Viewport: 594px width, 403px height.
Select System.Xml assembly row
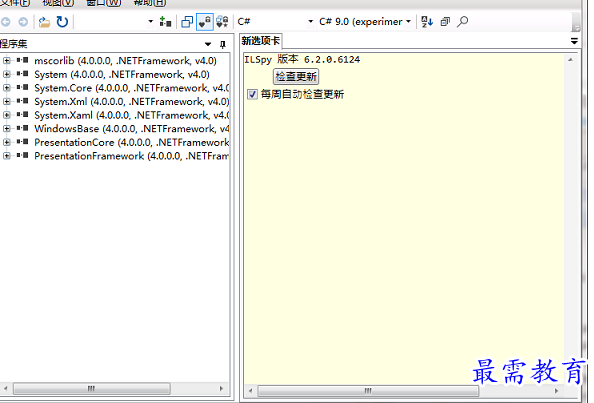click(131, 102)
